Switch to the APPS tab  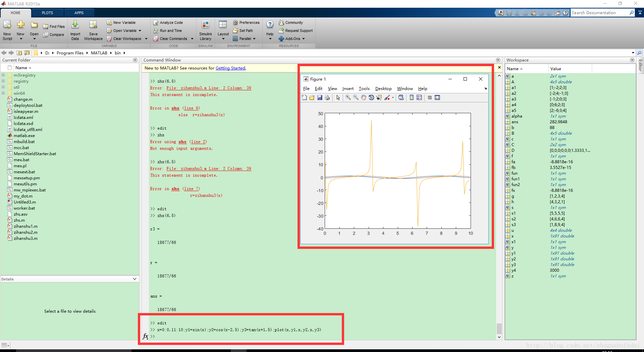pos(79,13)
